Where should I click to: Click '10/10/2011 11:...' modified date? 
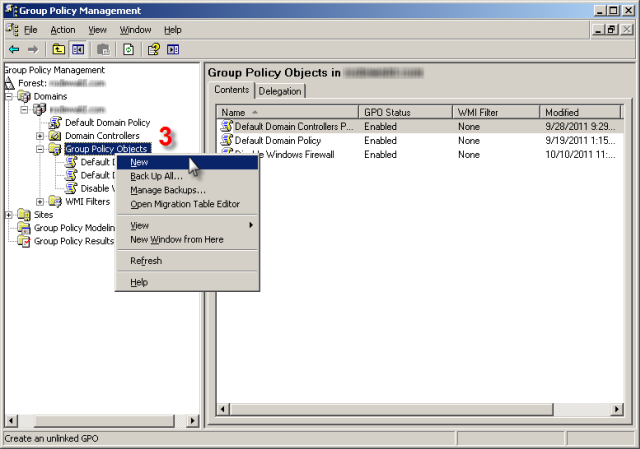click(580, 154)
